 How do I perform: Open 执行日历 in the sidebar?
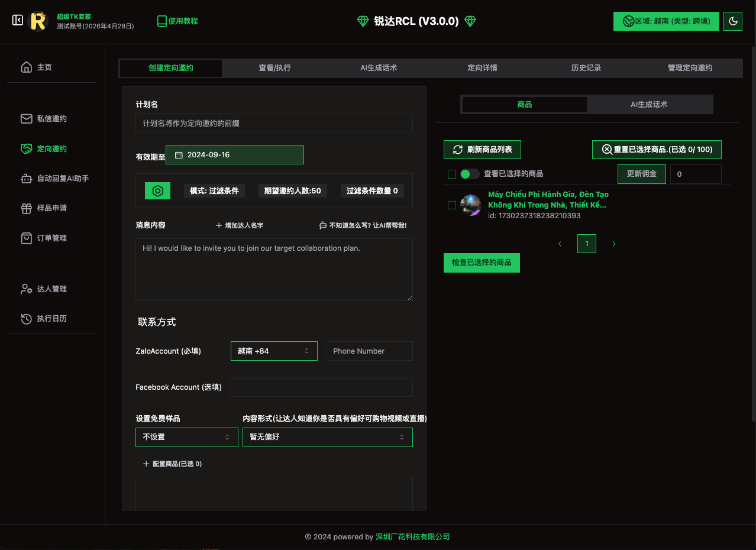click(51, 319)
